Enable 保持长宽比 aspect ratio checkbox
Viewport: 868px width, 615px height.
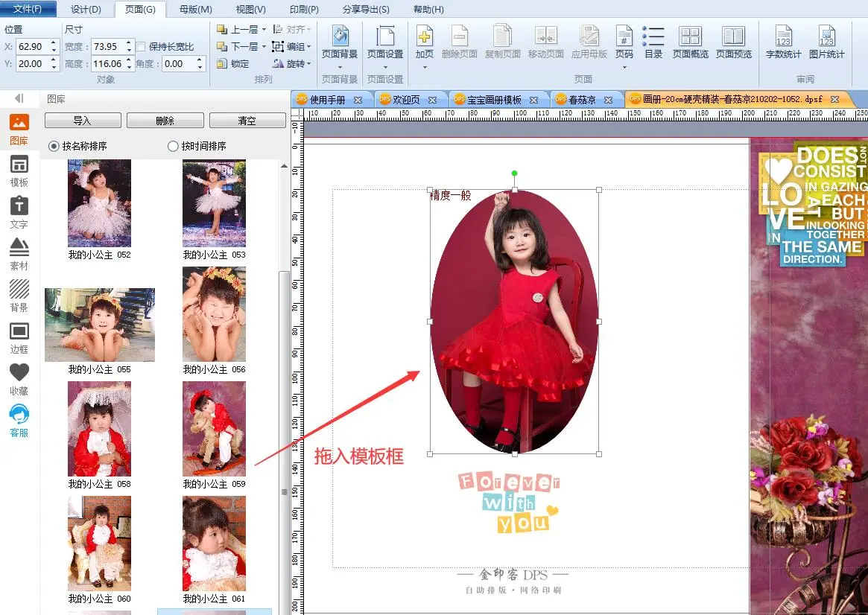(x=141, y=47)
